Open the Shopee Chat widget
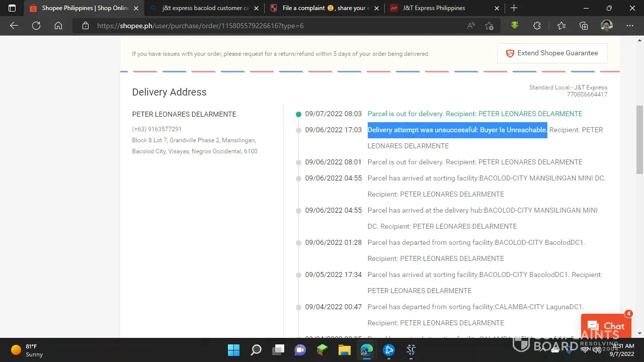 [x=606, y=326]
